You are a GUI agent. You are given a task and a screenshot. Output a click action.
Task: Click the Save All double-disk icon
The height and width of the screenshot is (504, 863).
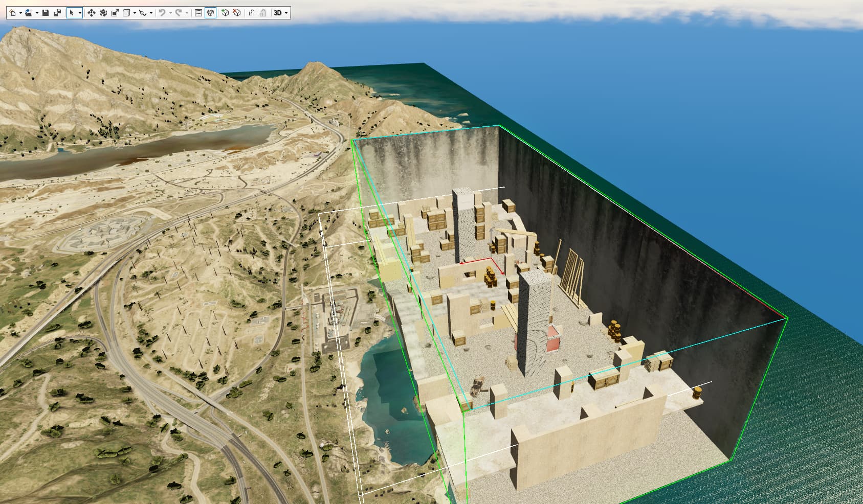[57, 13]
